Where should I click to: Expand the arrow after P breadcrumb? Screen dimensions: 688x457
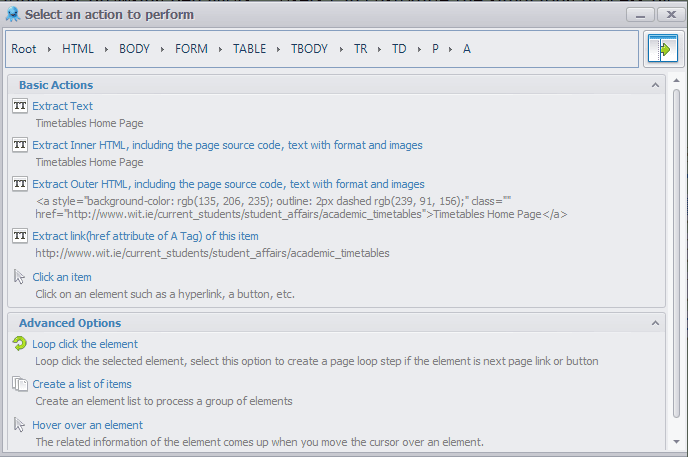click(x=450, y=49)
